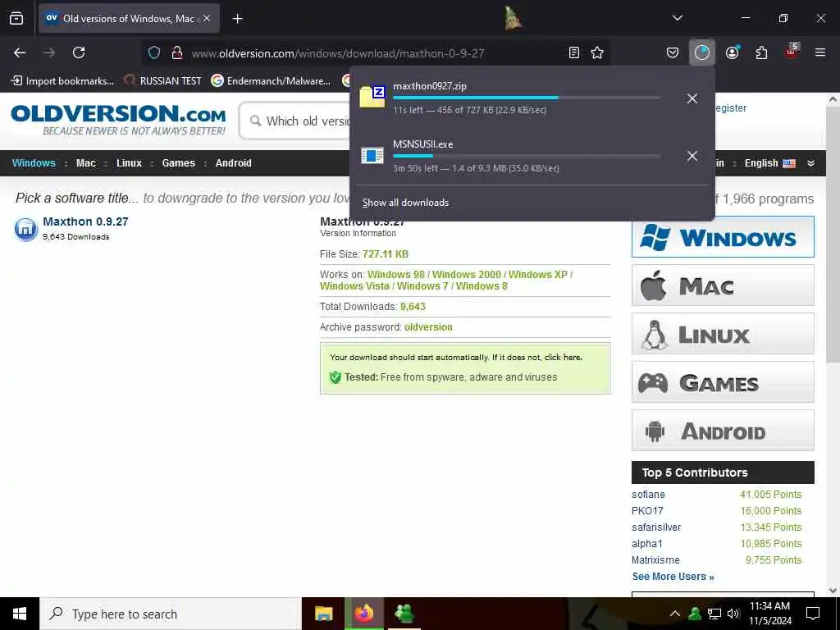Click the taskbar Type here to search box
This screenshot has height=630, width=840.
click(x=171, y=614)
